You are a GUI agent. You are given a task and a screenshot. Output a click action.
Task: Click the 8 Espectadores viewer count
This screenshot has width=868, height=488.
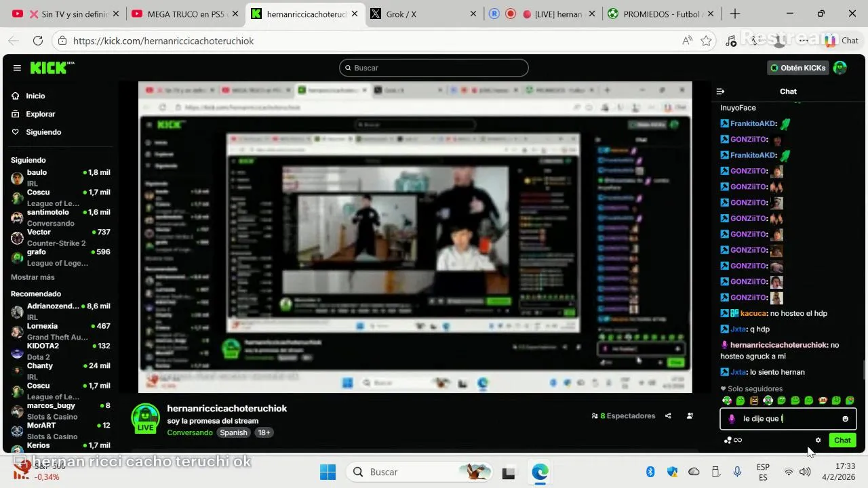tap(623, 416)
